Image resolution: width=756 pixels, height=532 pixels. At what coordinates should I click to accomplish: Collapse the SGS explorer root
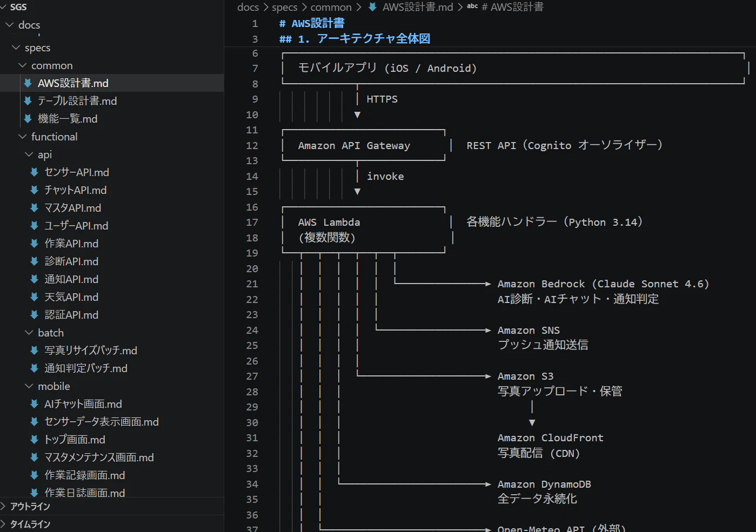pos(3,7)
